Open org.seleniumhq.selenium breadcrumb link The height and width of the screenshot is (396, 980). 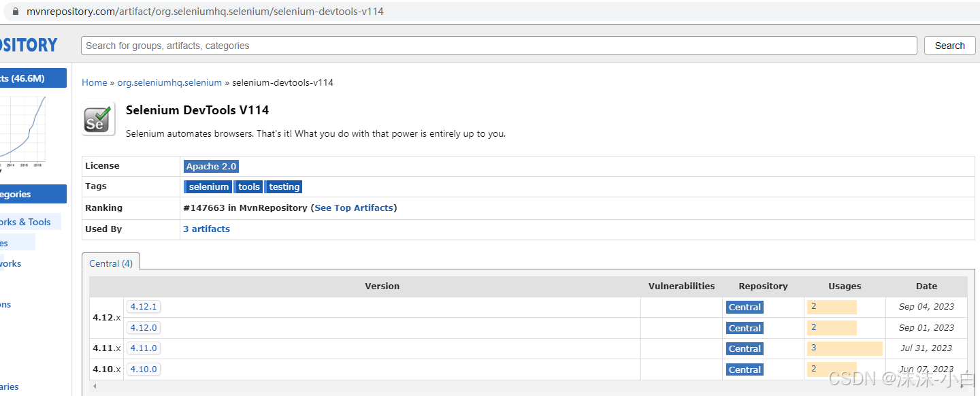(x=169, y=82)
